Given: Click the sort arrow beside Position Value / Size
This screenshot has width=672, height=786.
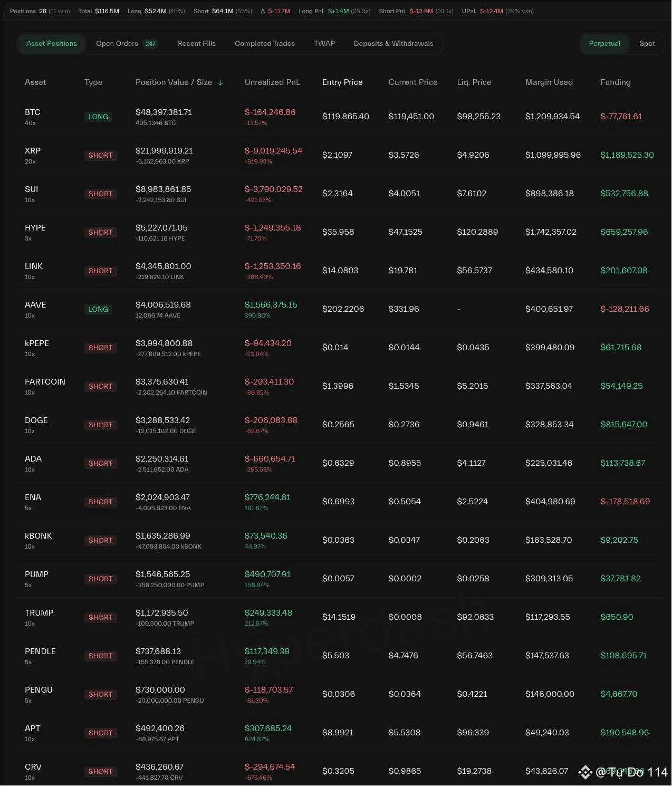Looking at the screenshot, I should [x=220, y=82].
